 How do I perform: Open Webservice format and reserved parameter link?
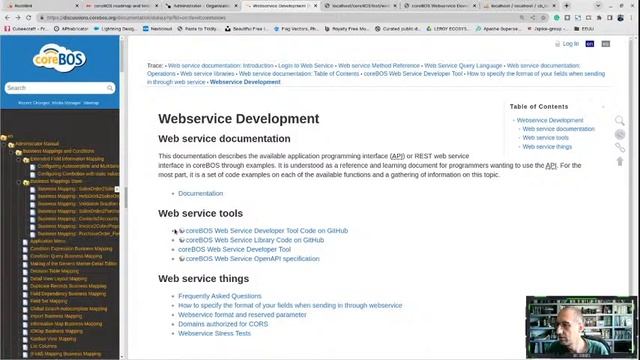coord(242,315)
